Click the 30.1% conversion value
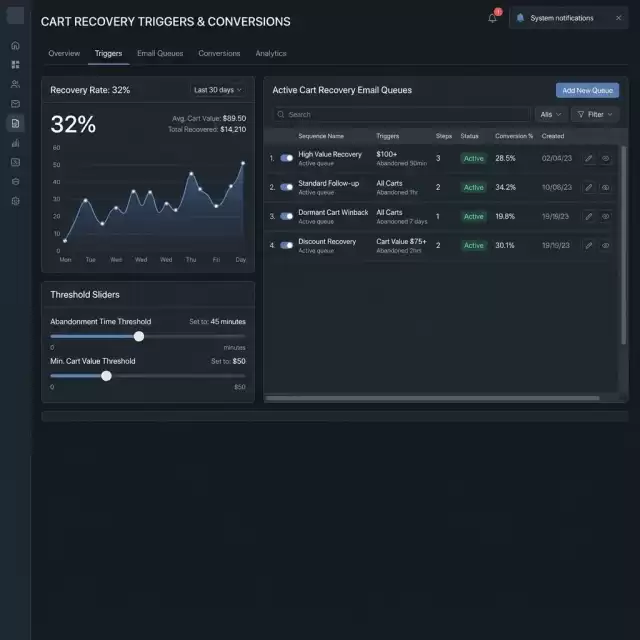Screen dimensions: 640x640 click(x=504, y=245)
